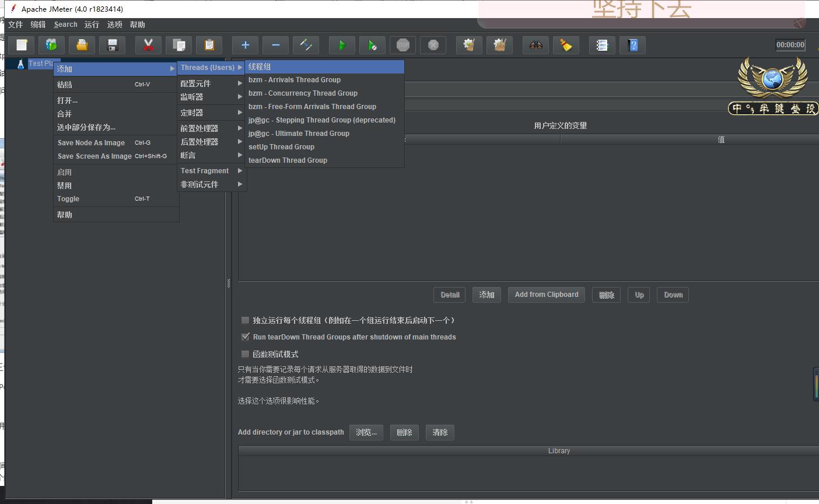The height and width of the screenshot is (504, 819).
Task: Click the Copy toolbar icon
Action: (179, 45)
